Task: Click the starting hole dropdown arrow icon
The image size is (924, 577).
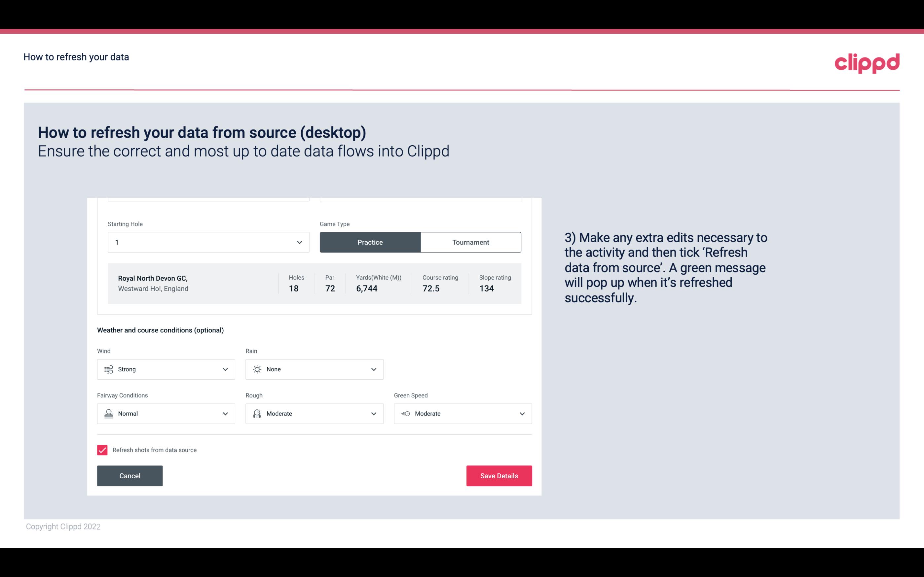Action: tap(299, 242)
